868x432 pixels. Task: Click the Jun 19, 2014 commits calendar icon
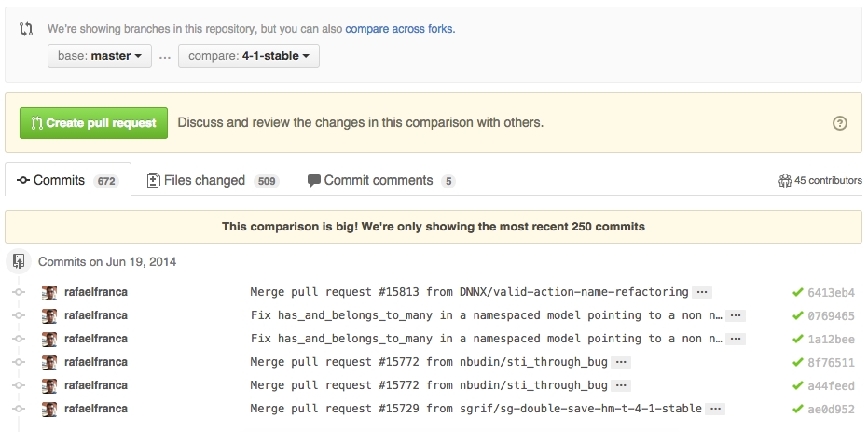pyautogui.click(x=19, y=261)
